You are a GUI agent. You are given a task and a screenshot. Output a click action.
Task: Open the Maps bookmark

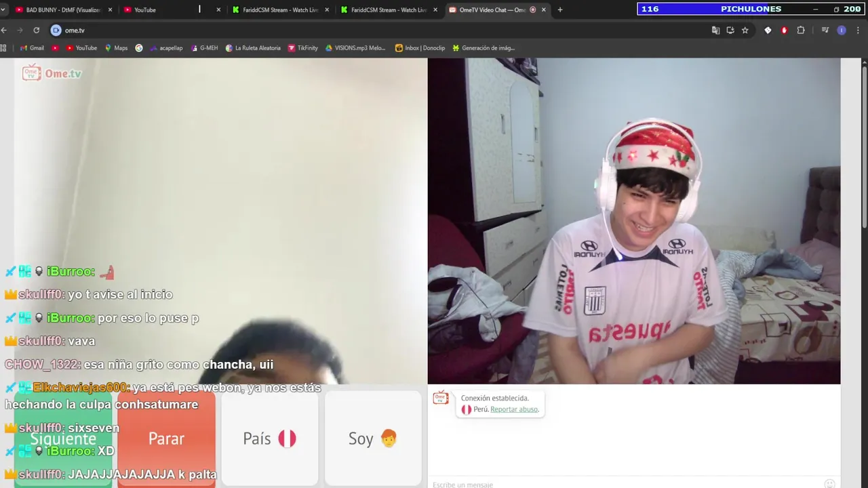pyautogui.click(x=116, y=48)
